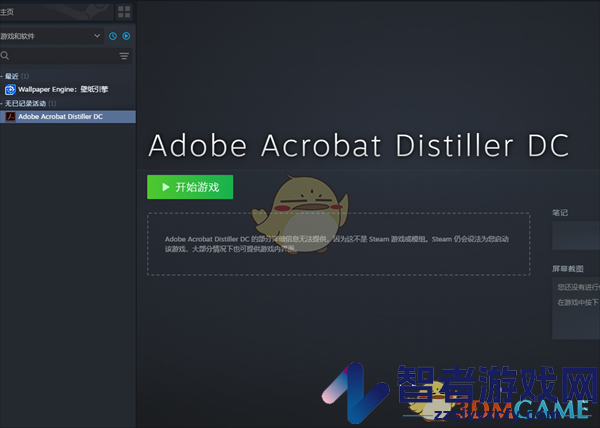This screenshot has height=428, width=600.
Task: Open the 游戏和软件 filter dropdown
Action: coord(52,36)
